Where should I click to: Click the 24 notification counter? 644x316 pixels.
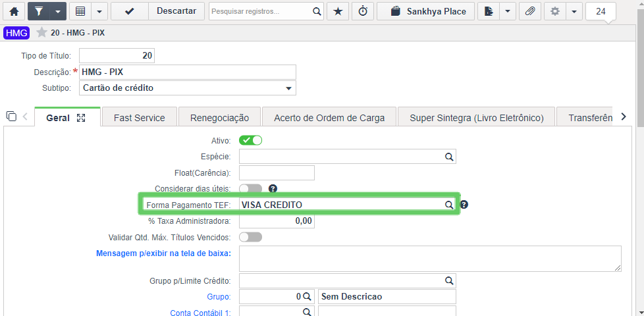[x=601, y=11]
